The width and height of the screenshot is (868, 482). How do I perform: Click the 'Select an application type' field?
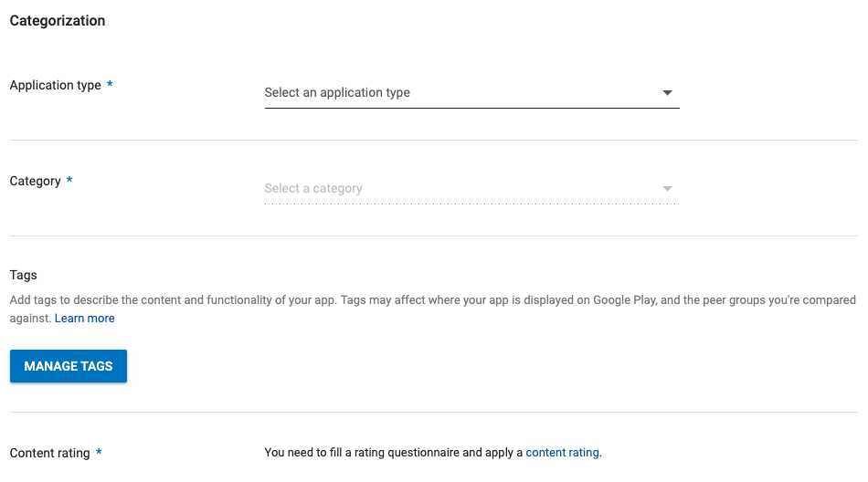click(x=337, y=93)
